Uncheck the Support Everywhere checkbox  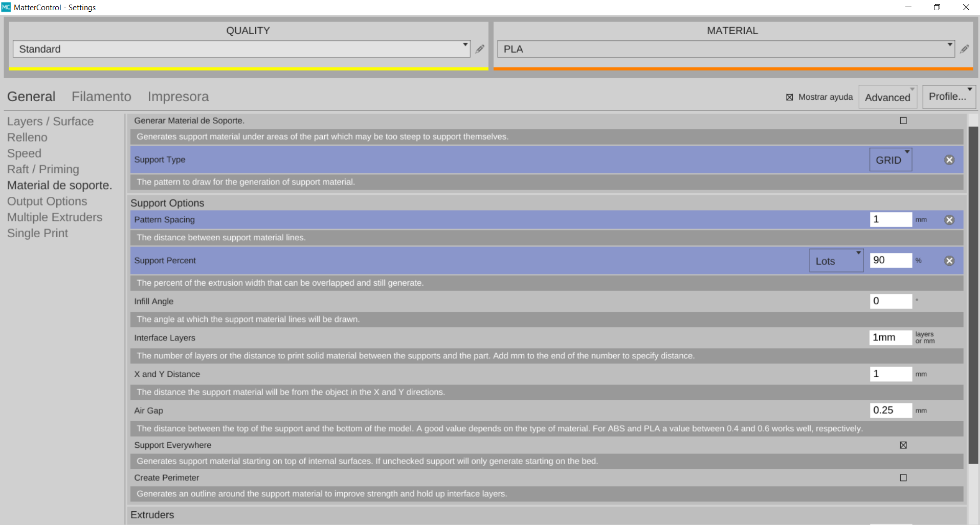(x=903, y=445)
